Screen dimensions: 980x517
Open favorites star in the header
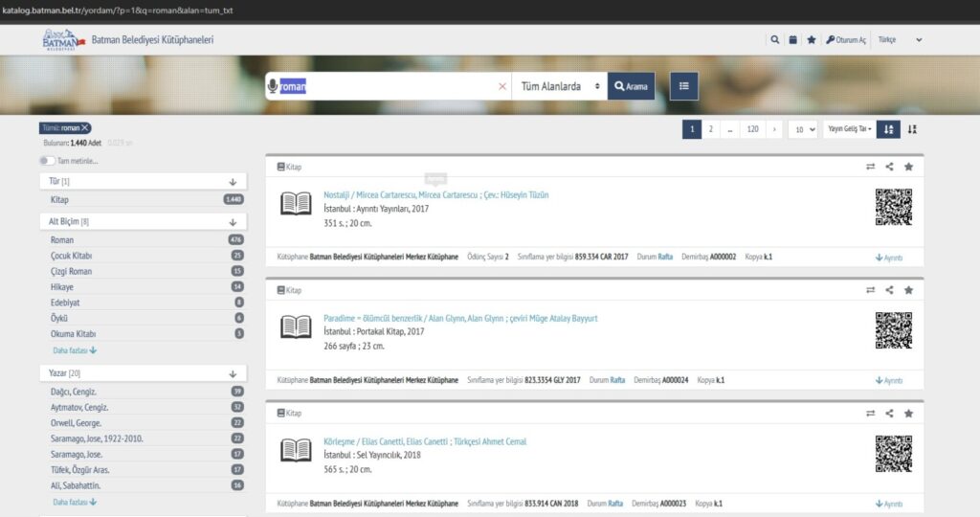[x=812, y=39]
